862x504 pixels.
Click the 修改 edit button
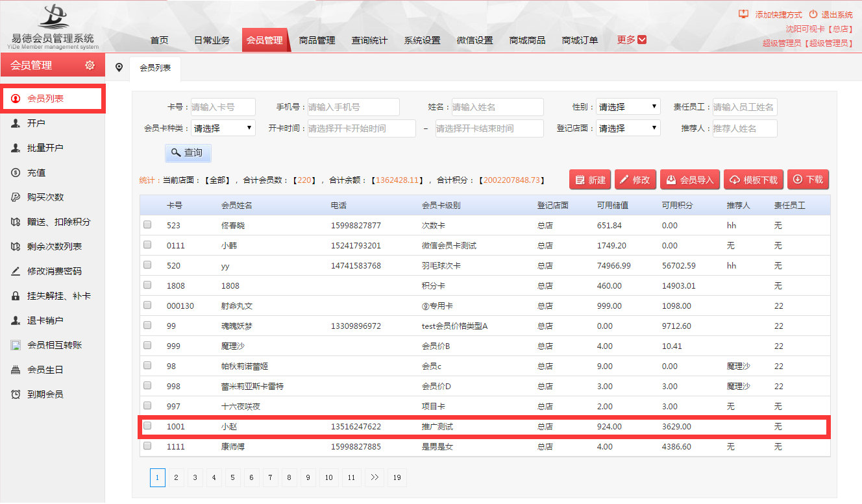pos(634,180)
